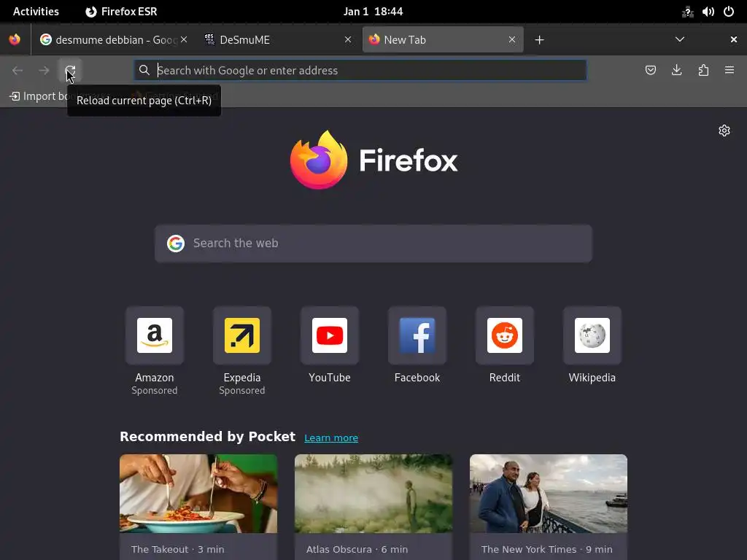
Task: Click the Search the web box
Action: tap(373, 244)
